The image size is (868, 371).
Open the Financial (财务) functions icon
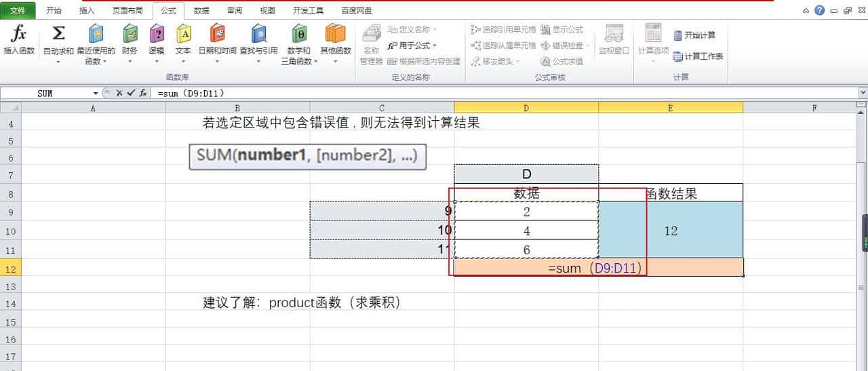click(130, 33)
